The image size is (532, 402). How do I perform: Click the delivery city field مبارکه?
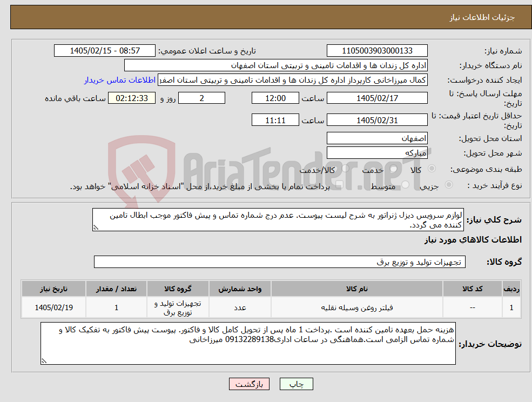tap(377, 153)
